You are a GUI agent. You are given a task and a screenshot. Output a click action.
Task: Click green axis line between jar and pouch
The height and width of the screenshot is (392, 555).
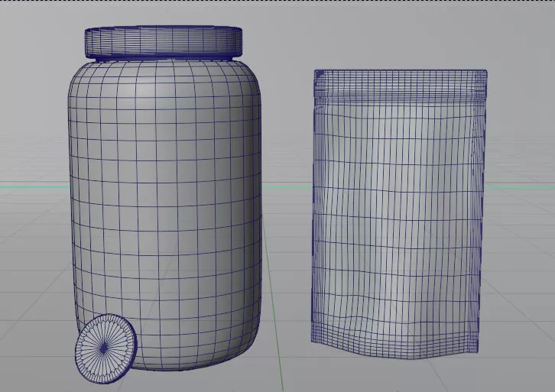287,186
